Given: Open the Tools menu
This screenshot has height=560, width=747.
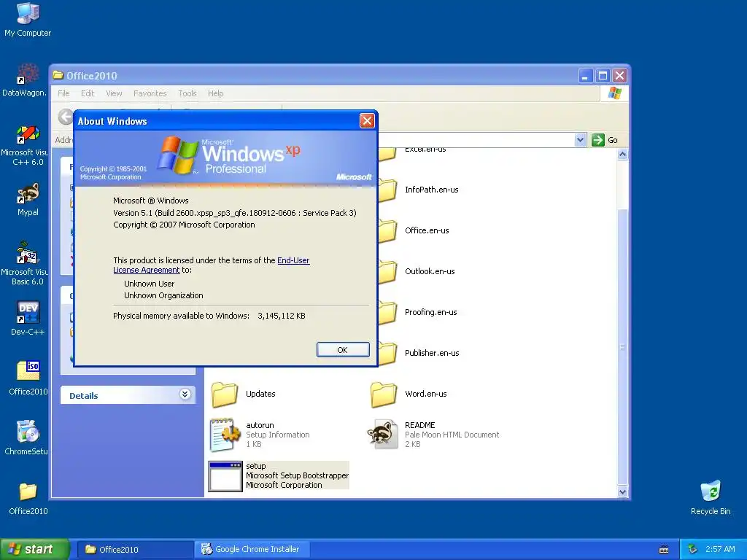Looking at the screenshot, I should [187, 93].
